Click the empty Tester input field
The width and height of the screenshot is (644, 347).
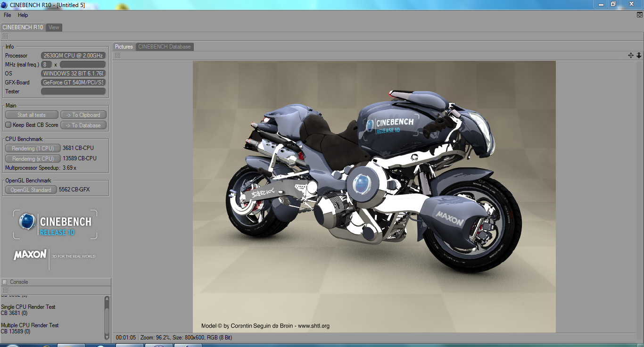pos(73,91)
